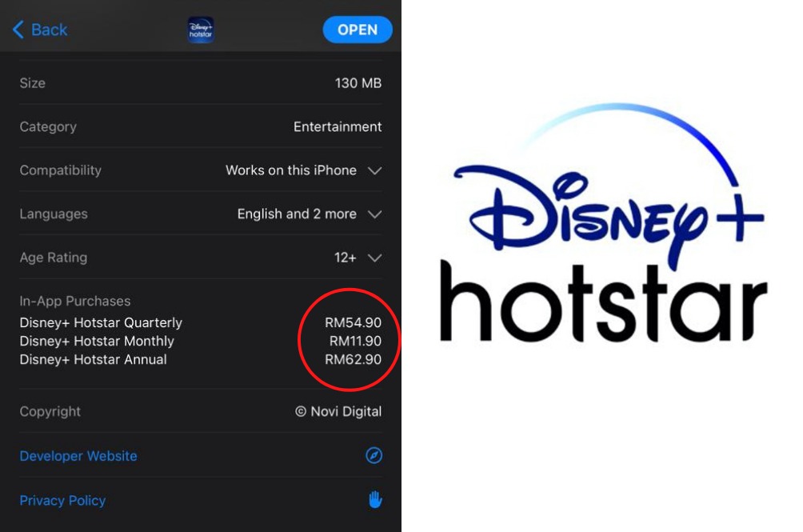Tap the blue OPEN button
The width and height of the screenshot is (803, 532).
click(x=358, y=30)
